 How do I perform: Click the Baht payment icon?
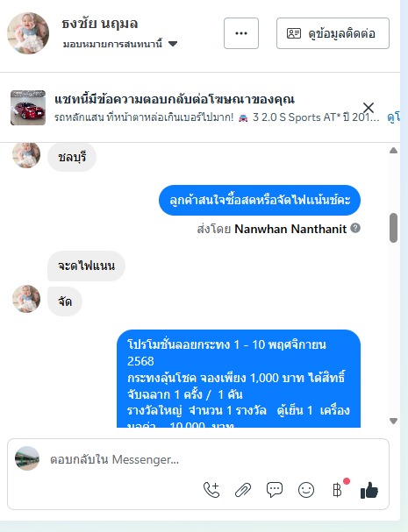[x=337, y=490]
